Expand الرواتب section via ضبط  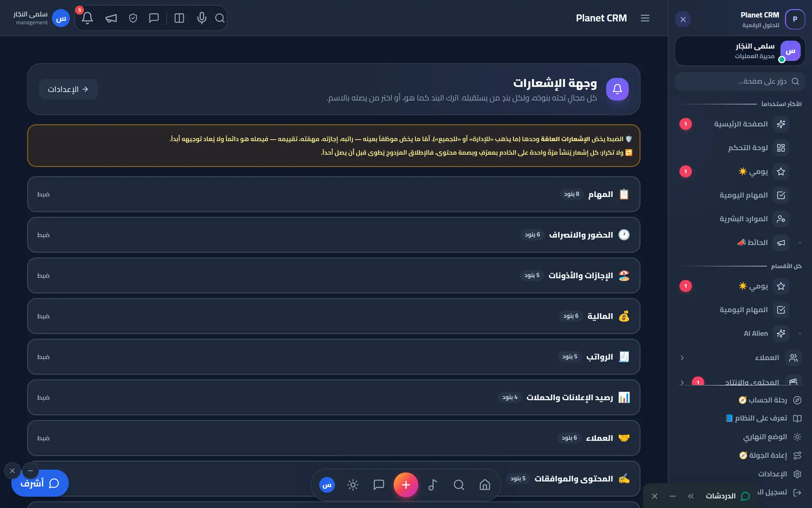(43, 357)
